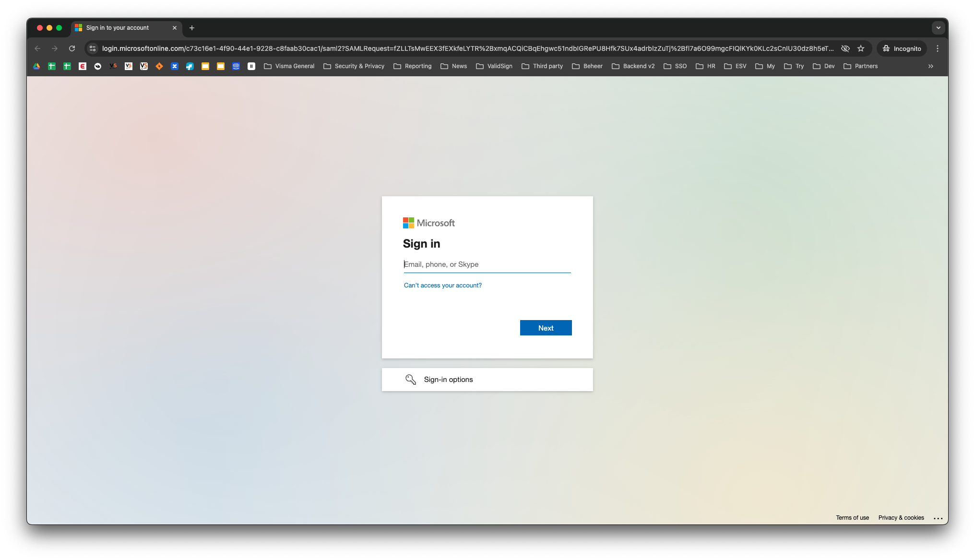Bookmark this tab with the star icon

pos(861,48)
